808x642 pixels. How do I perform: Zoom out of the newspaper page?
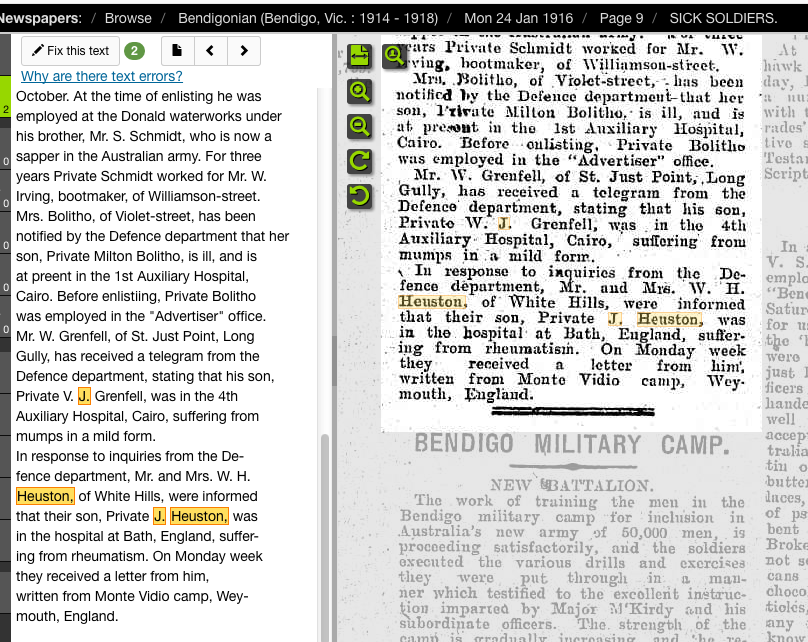tap(359, 126)
